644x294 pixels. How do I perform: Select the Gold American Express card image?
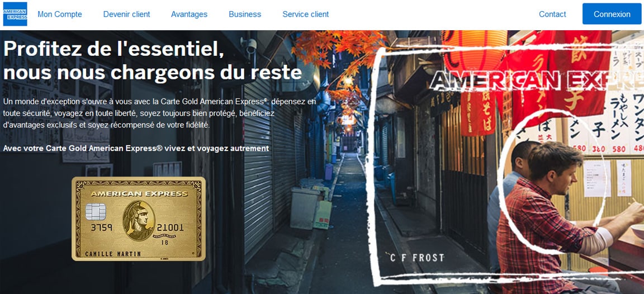[x=139, y=219]
